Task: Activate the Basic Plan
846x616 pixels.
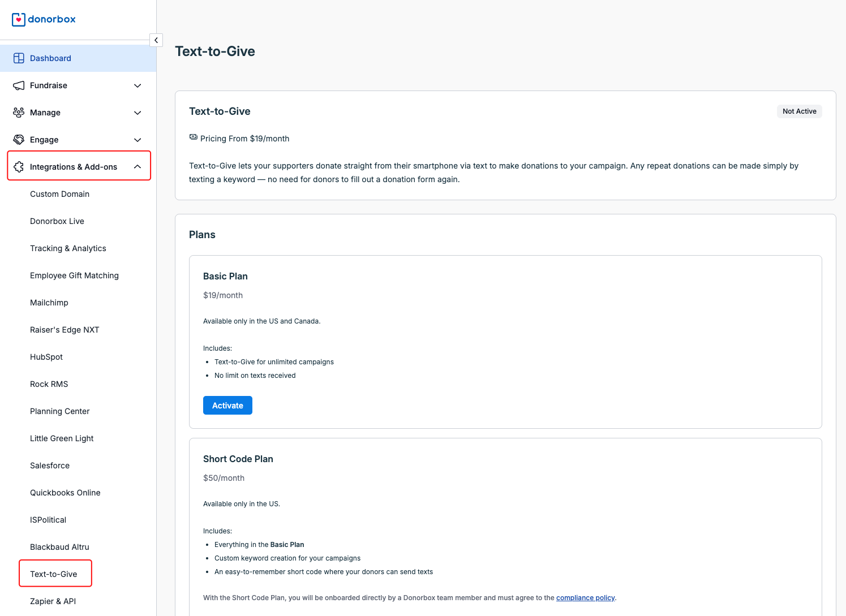Action: pyautogui.click(x=227, y=406)
